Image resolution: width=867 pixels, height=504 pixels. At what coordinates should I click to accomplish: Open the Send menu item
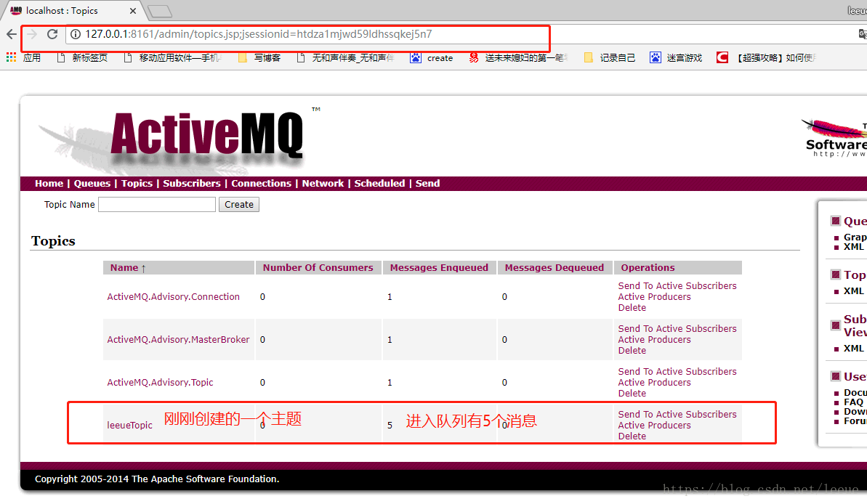(427, 184)
